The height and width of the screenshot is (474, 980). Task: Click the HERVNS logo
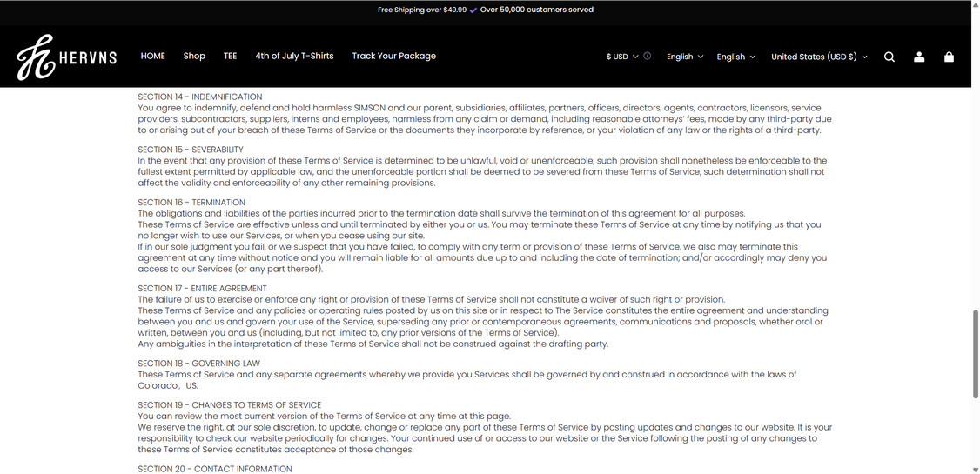(67, 57)
